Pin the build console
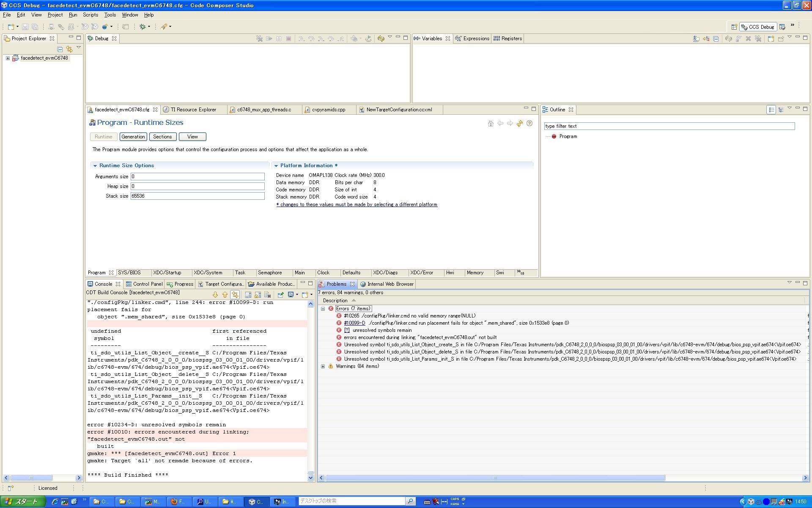812x508 pixels. pos(280,295)
